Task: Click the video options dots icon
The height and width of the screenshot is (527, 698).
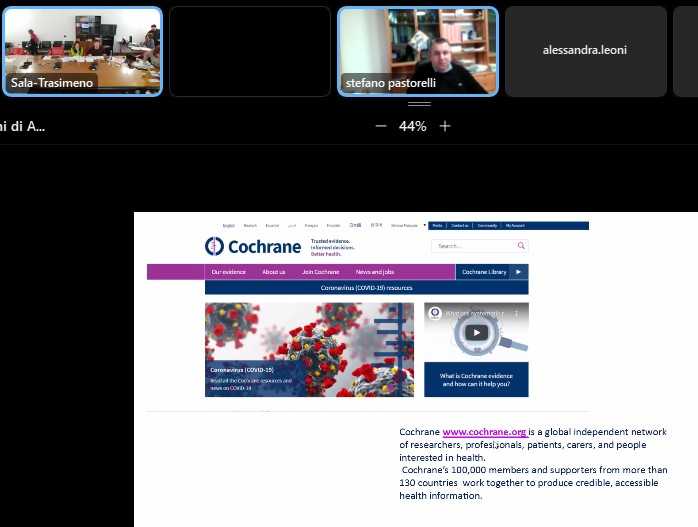Action: (x=516, y=313)
